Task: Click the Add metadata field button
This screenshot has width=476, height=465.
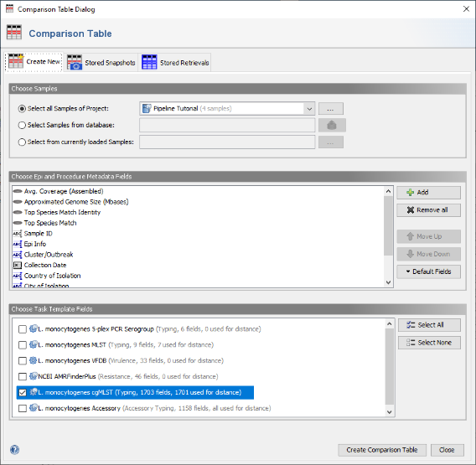Action: 428,193
